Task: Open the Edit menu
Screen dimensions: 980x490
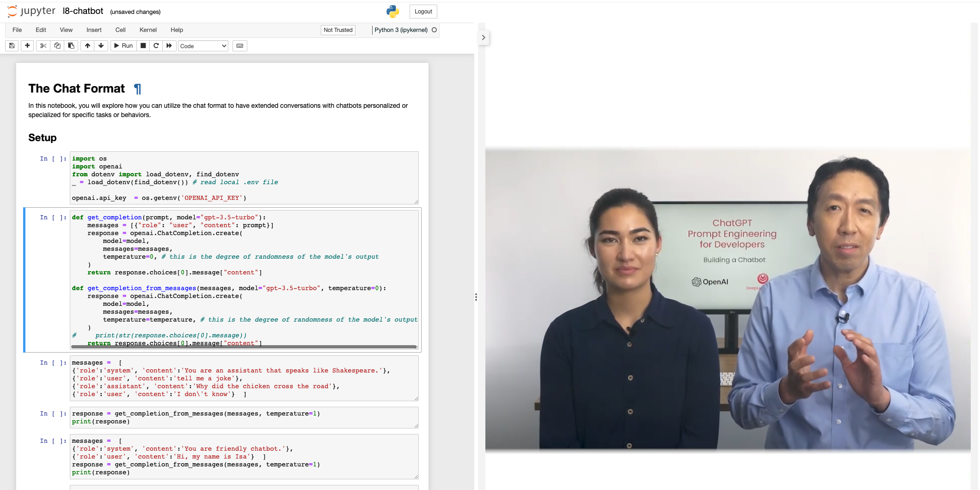Action: point(41,30)
